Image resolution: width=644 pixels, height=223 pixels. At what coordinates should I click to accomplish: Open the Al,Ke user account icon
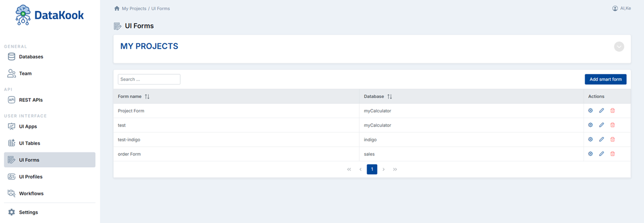tap(615, 8)
